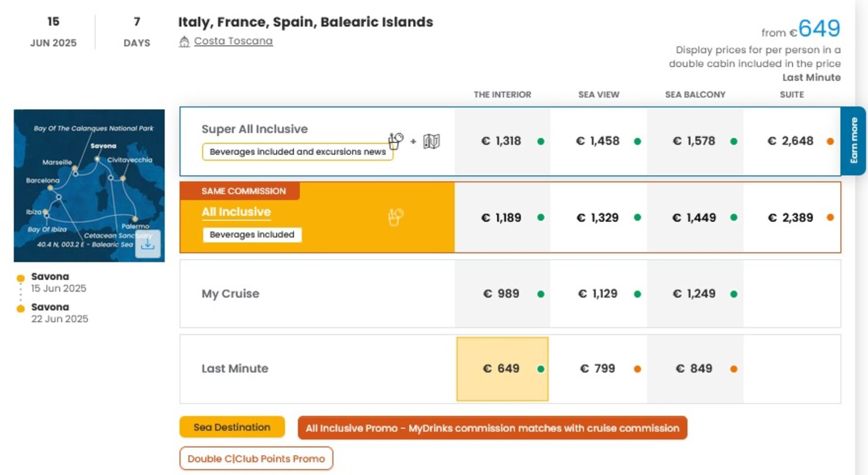Open the Costa Toscana ship link

233,41
